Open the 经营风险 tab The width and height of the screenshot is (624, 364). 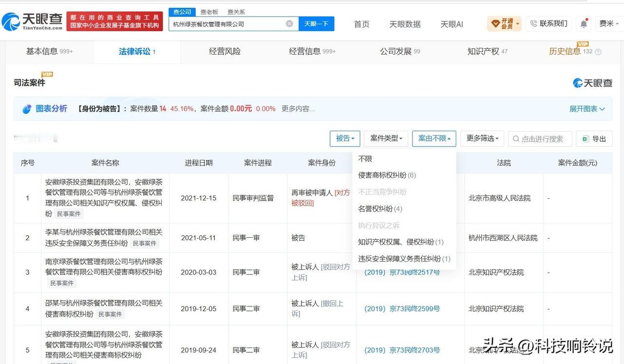[x=225, y=52]
